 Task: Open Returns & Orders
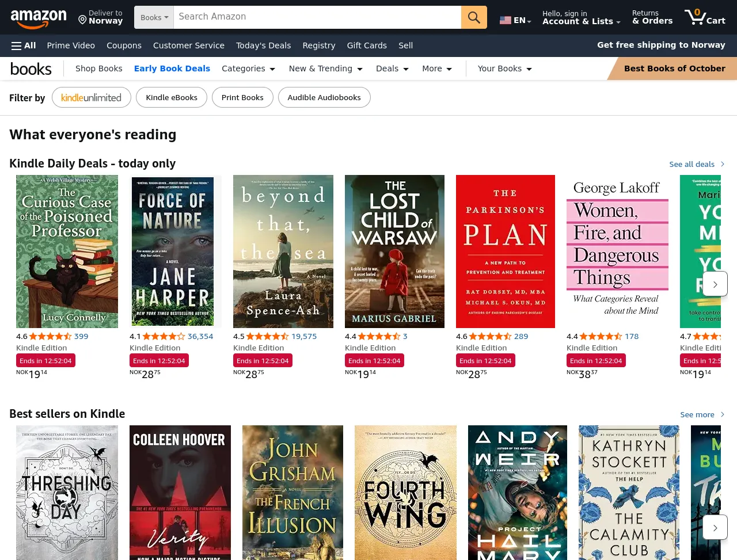[x=652, y=17]
